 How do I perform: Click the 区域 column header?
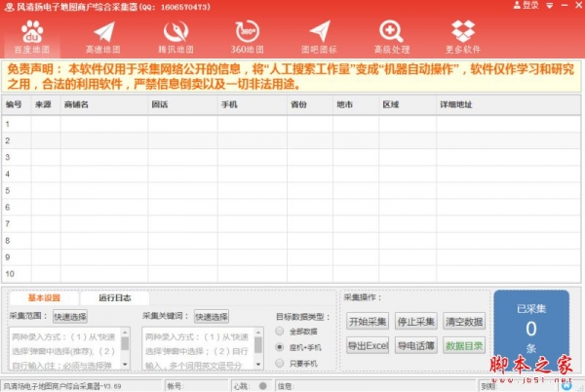[x=408, y=104]
